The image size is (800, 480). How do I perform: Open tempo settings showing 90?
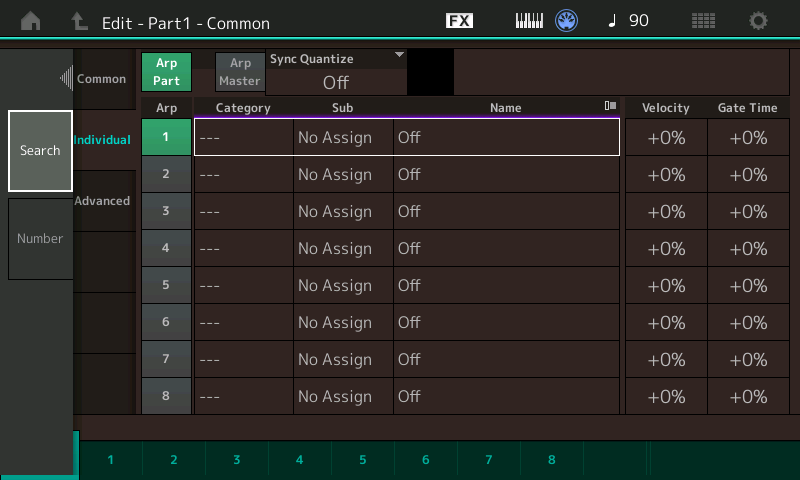coord(629,21)
